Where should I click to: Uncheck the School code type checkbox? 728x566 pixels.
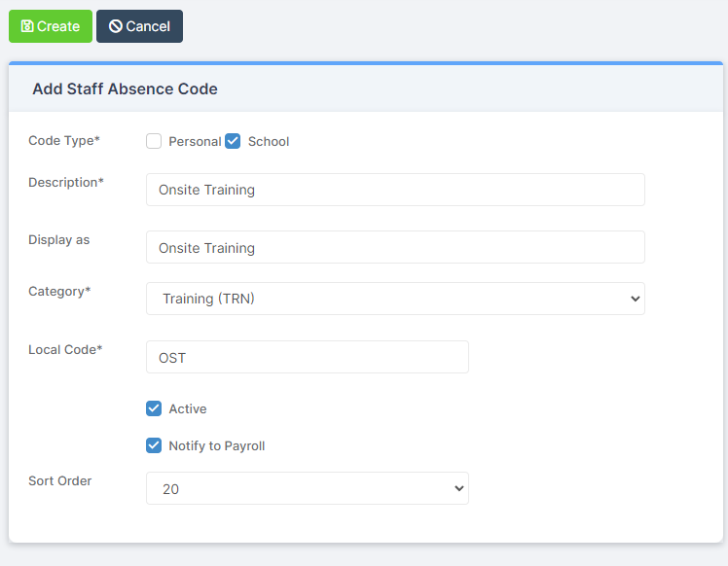pyautogui.click(x=233, y=141)
